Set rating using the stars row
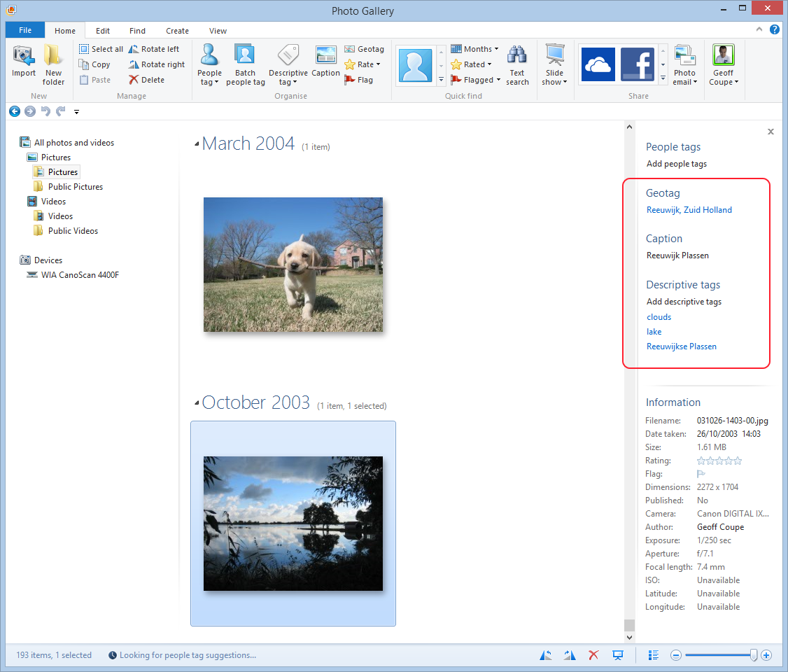Screen dimensions: 788x672 tap(719, 461)
